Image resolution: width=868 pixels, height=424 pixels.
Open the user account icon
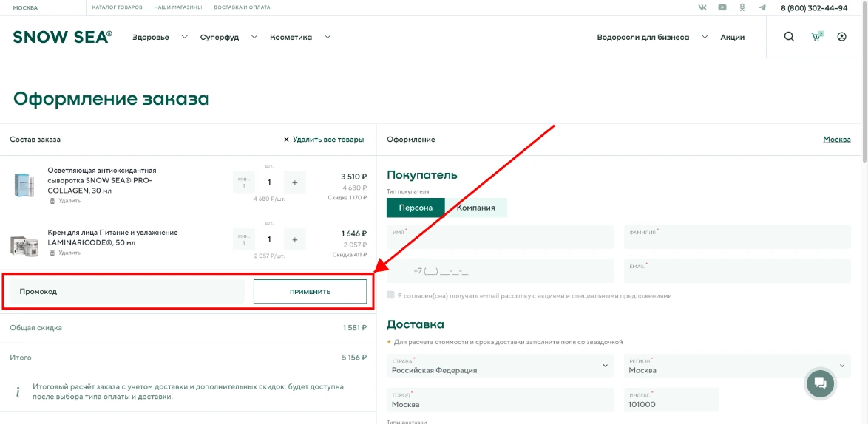(842, 37)
